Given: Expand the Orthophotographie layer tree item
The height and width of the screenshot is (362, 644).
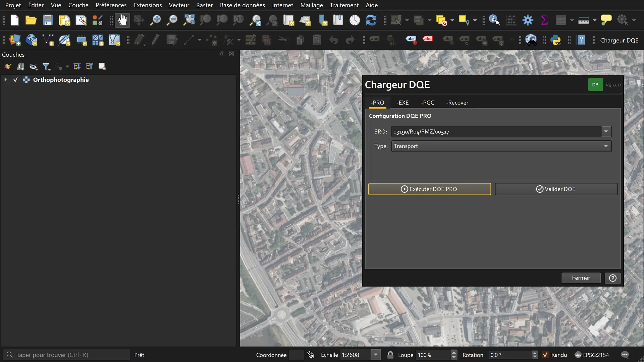Looking at the screenshot, I should 5,80.
